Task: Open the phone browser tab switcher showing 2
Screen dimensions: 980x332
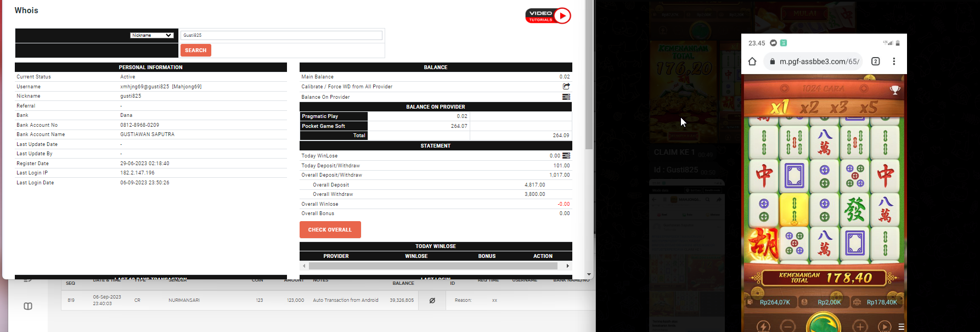Action: 876,61
